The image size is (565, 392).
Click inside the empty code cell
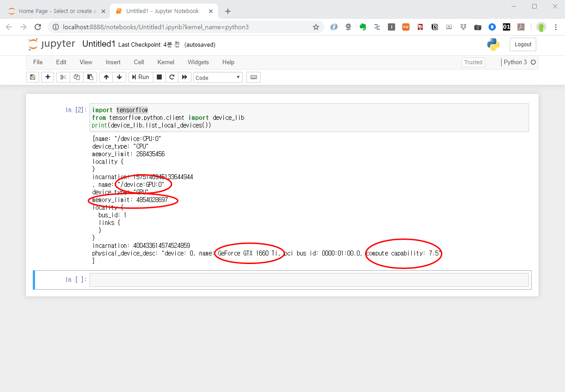pos(309,280)
